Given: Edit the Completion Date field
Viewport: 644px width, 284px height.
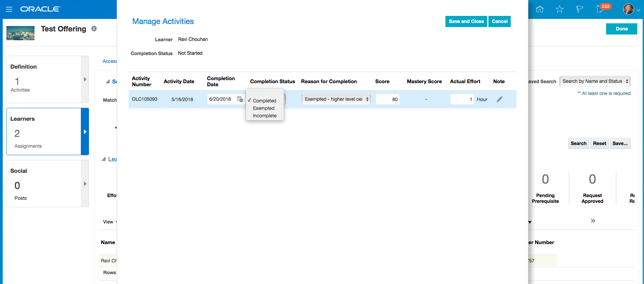Looking at the screenshot, I should [222, 99].
